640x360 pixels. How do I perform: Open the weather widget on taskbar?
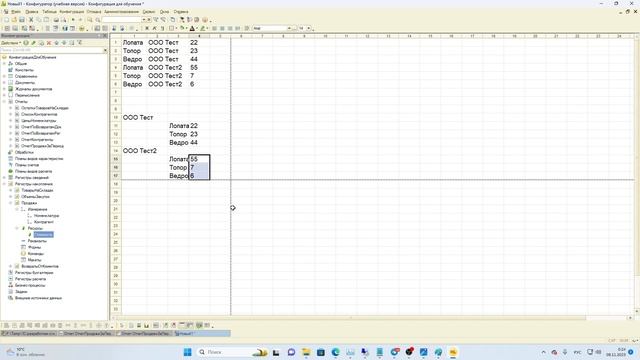click(x=24, y=352)
